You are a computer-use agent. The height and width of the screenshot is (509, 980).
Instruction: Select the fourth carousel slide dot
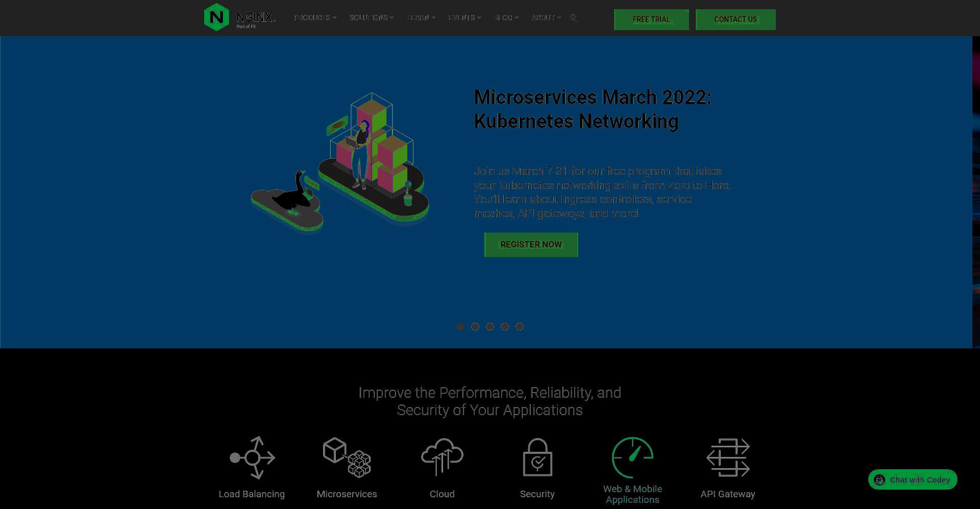(x=505, y=326)
